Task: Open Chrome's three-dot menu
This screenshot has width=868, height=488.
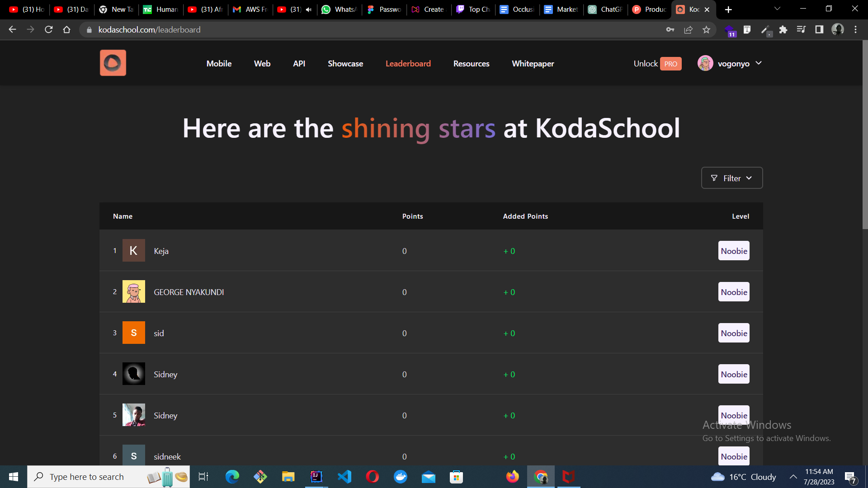Action: 855,29
